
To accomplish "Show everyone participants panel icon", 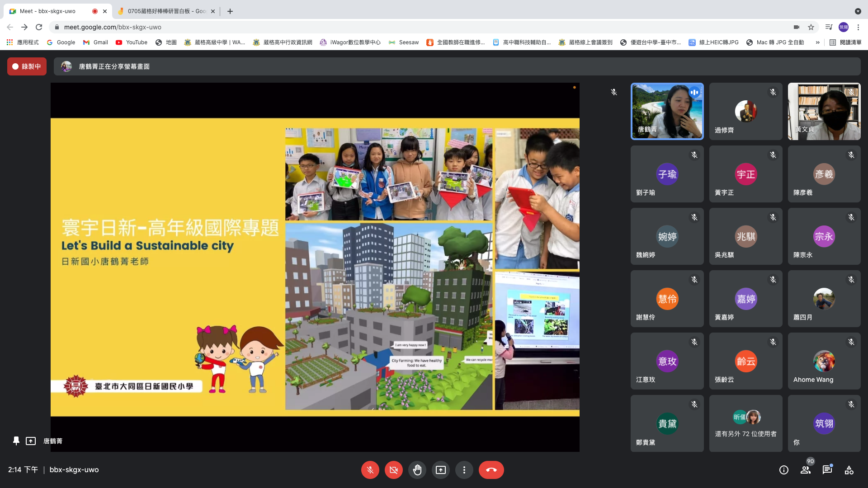I will [806, 470].
